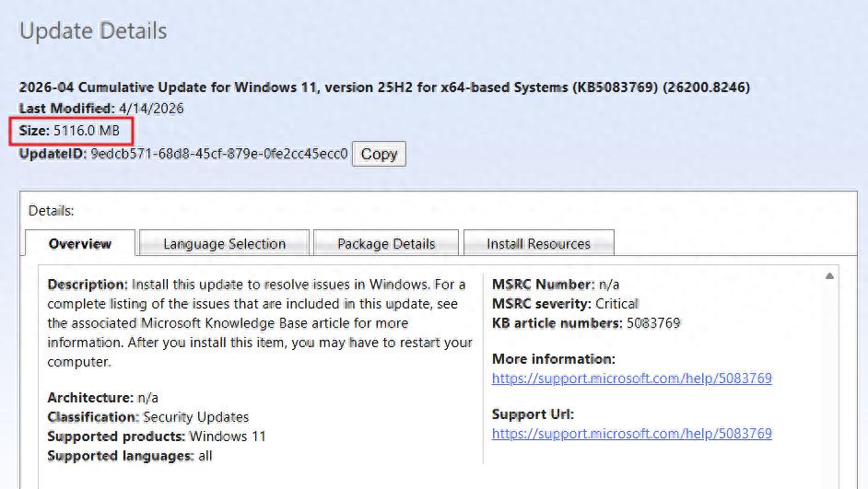868x489 pixels.
Task: Click the Architecture: n/a text
Action: (x=102, y=398)
